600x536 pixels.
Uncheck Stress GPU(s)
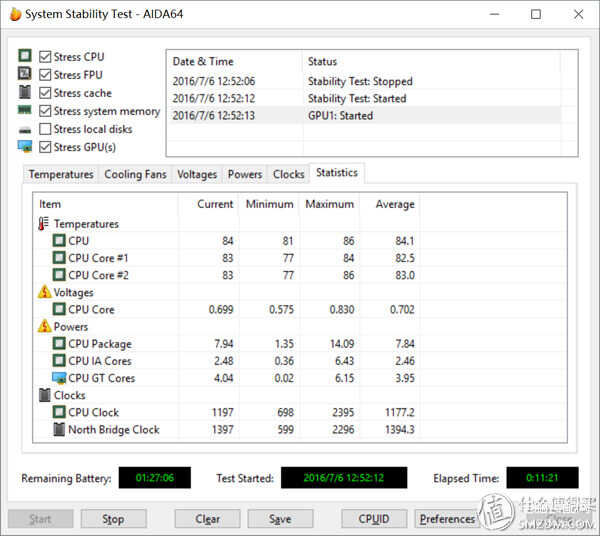(45, 147)
